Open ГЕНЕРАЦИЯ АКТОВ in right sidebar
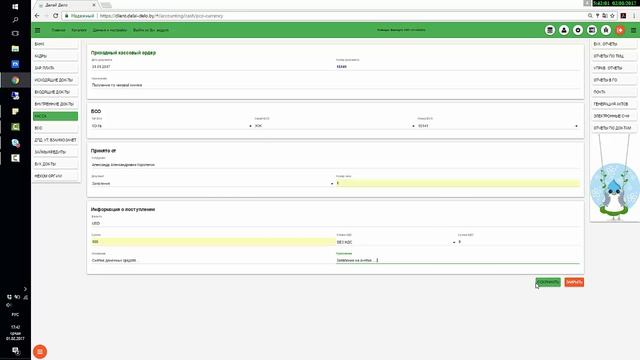Screen dimensions: 640x360 click(614, 104)
